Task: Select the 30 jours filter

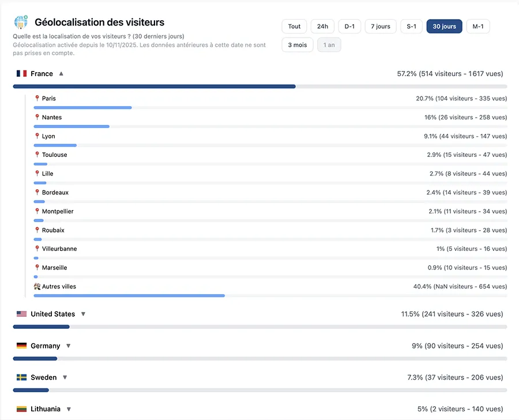Action: click(444, 27)
